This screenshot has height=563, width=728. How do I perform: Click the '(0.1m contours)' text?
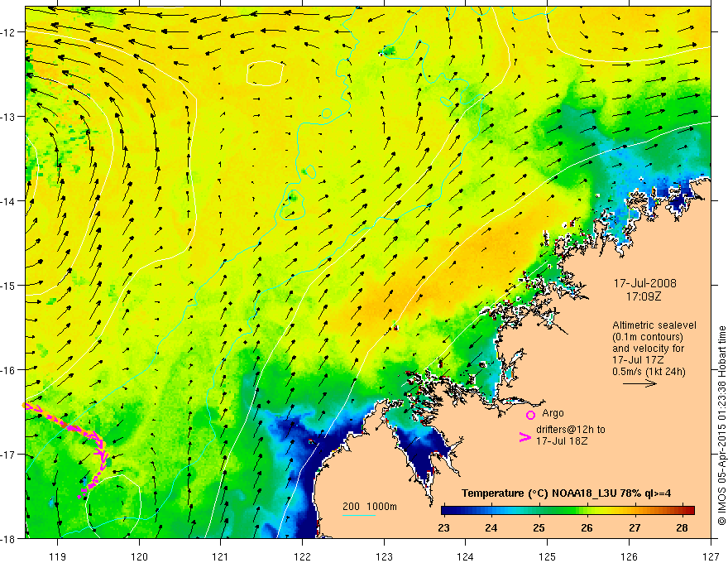point(647,337)
